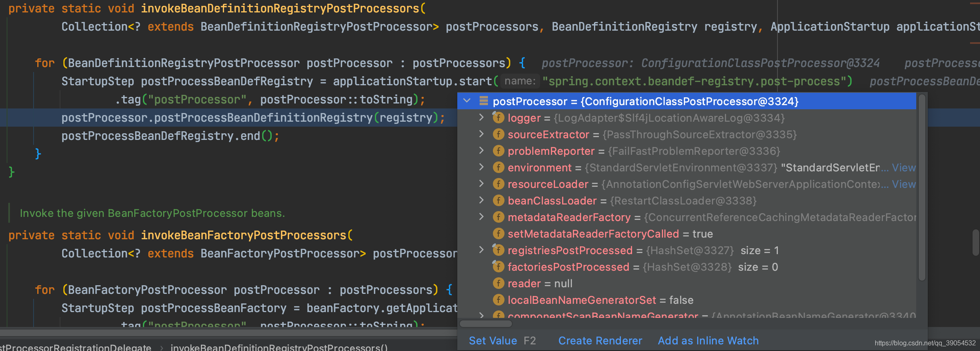
Task: Open the View link for resourceLoader
Action: pyautogui.click(x=904, y=184)
